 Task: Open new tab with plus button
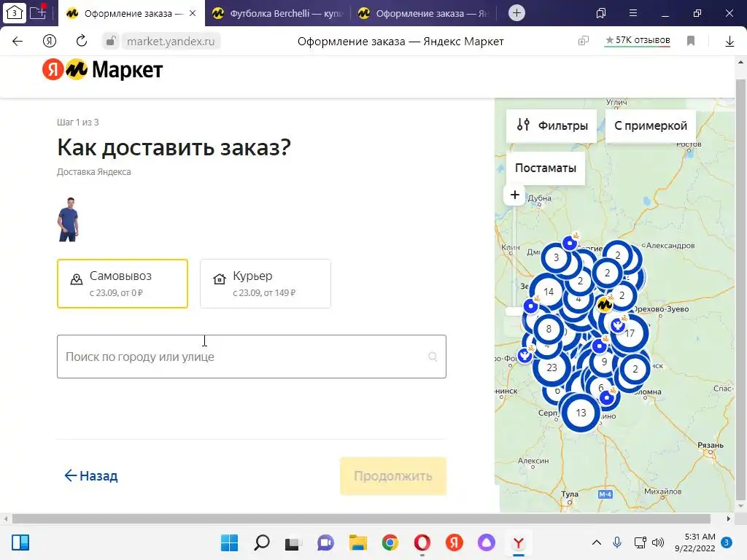[516, 13]
